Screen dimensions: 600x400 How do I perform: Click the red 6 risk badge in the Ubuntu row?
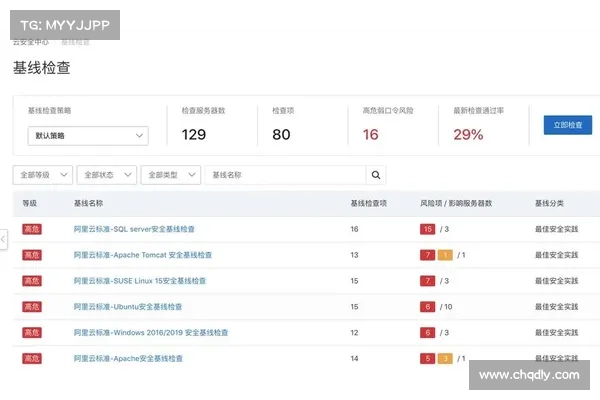click(x=427, y=307)
